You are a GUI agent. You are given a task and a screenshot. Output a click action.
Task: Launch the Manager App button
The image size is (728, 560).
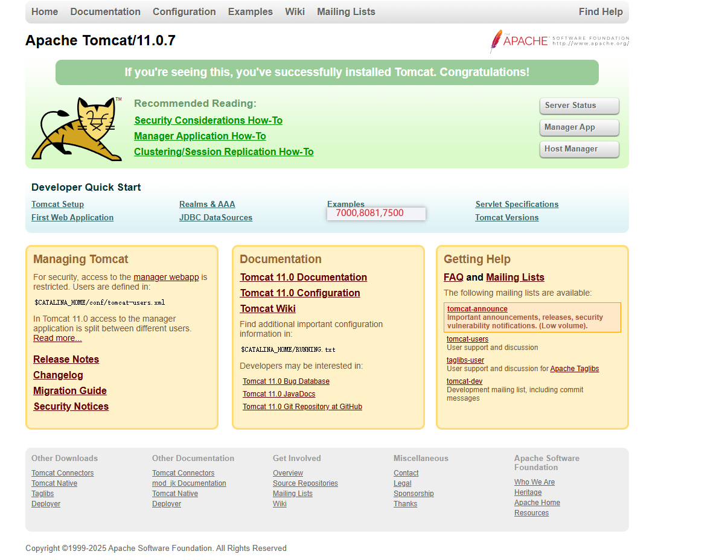(580, 127)
